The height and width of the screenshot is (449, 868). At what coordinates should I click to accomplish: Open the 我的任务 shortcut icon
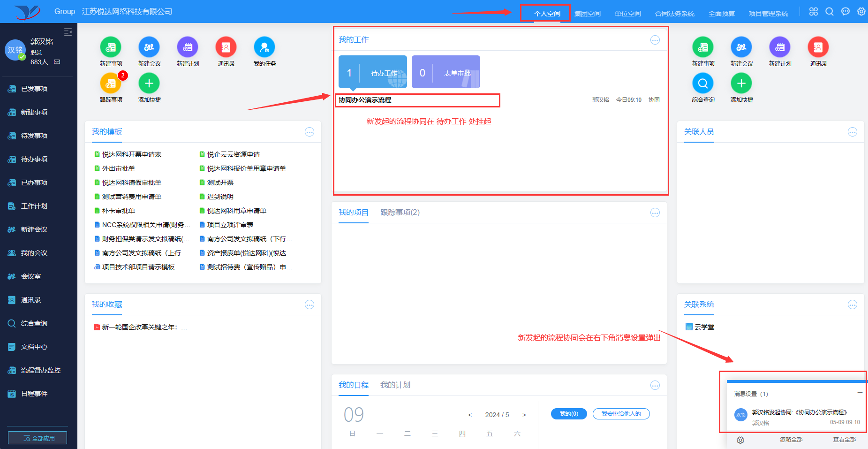[x=264, y=47]
